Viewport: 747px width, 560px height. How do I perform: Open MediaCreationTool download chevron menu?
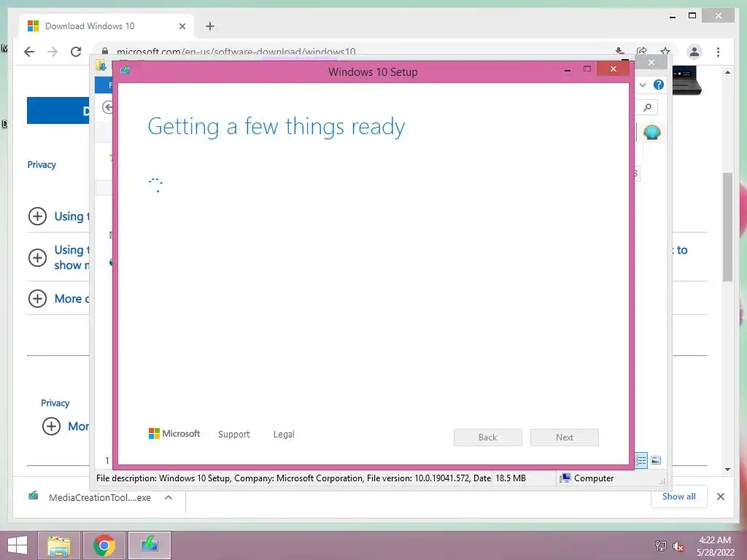click(x=169, y=497)
